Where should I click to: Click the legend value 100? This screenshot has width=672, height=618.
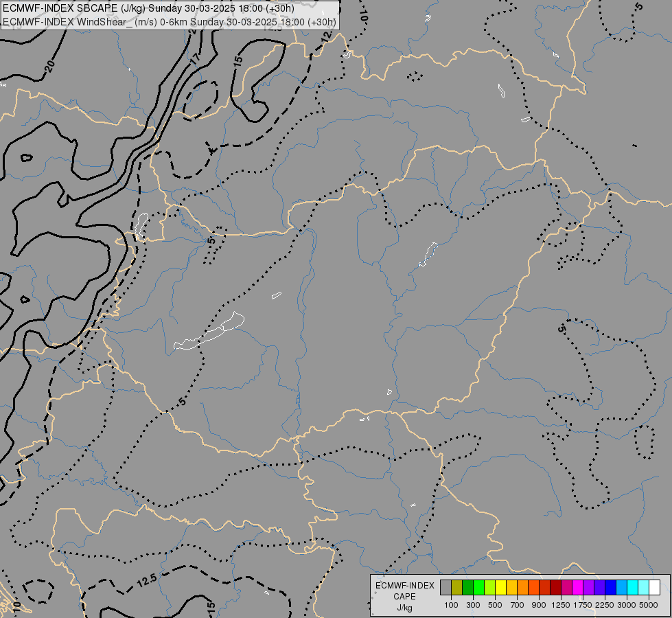tap(451, 605)
